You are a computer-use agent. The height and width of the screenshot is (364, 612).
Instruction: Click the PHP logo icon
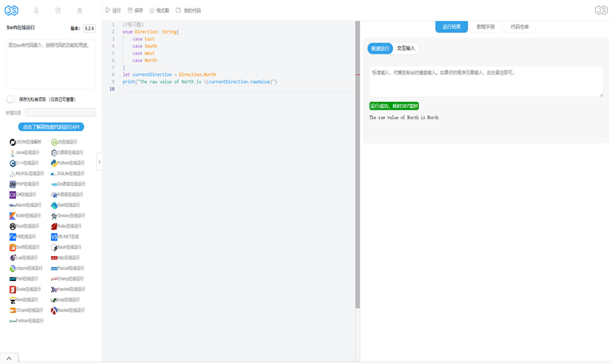point(13,184)
